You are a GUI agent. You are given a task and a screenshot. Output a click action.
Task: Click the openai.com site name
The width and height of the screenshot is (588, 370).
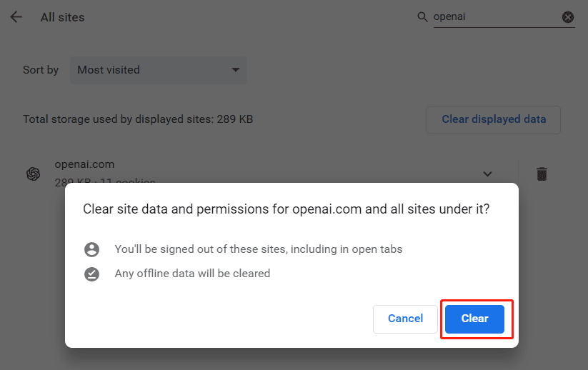coord(84,164)
